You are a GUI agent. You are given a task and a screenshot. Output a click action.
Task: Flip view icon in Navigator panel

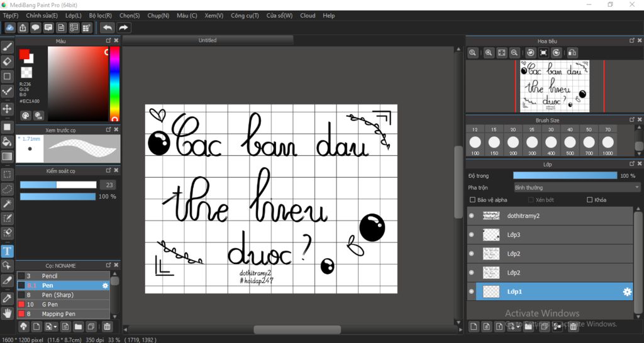[x=572, y=53]
